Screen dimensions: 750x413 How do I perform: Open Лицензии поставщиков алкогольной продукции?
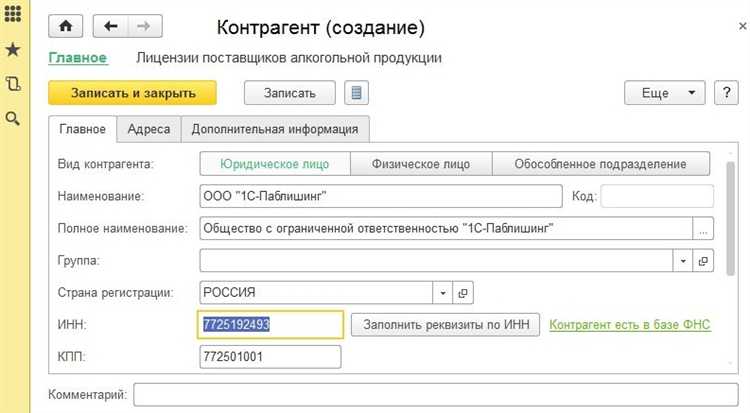click(x=289, y=58)
